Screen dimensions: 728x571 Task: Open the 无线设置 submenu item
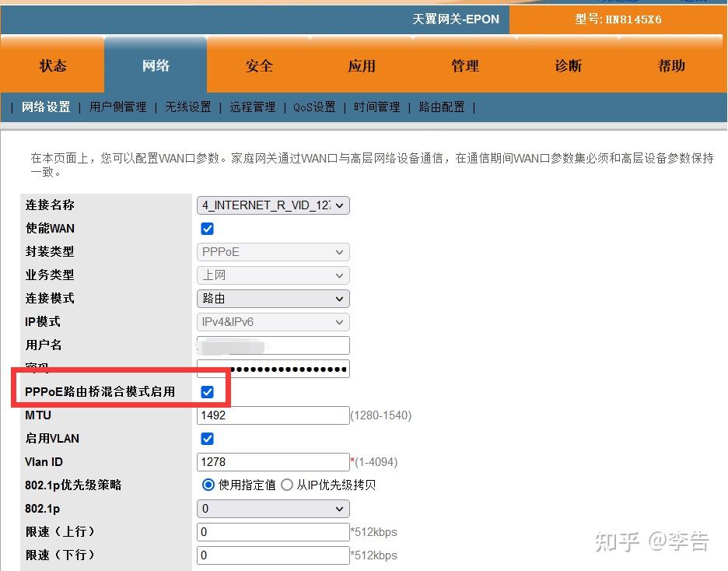click(187, 107)
